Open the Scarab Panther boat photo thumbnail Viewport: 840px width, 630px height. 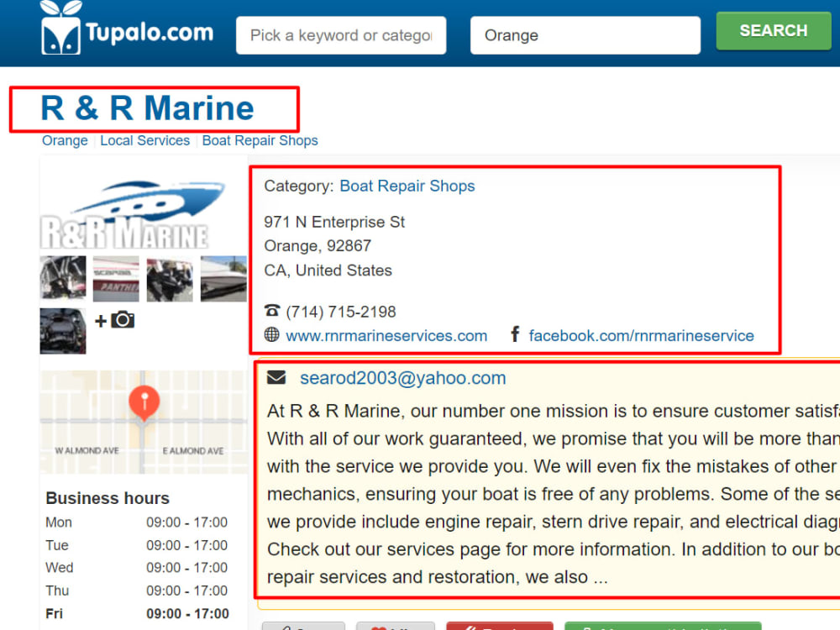[116, 279]
